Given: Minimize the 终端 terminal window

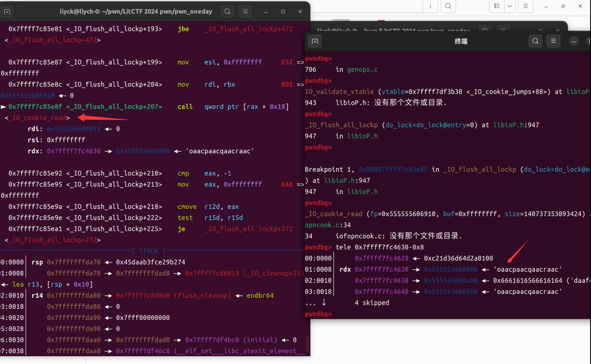Looking at the screenshot, I should (574, 42).
